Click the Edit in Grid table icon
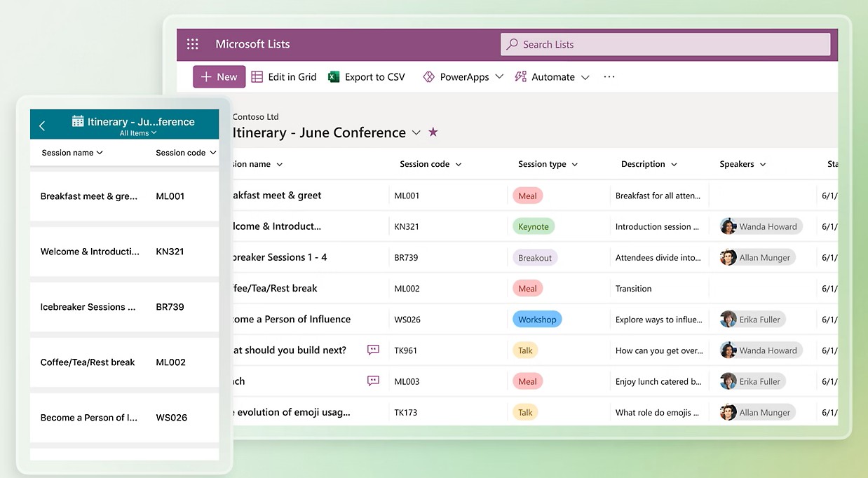868x478 pixels. point(257,77)
